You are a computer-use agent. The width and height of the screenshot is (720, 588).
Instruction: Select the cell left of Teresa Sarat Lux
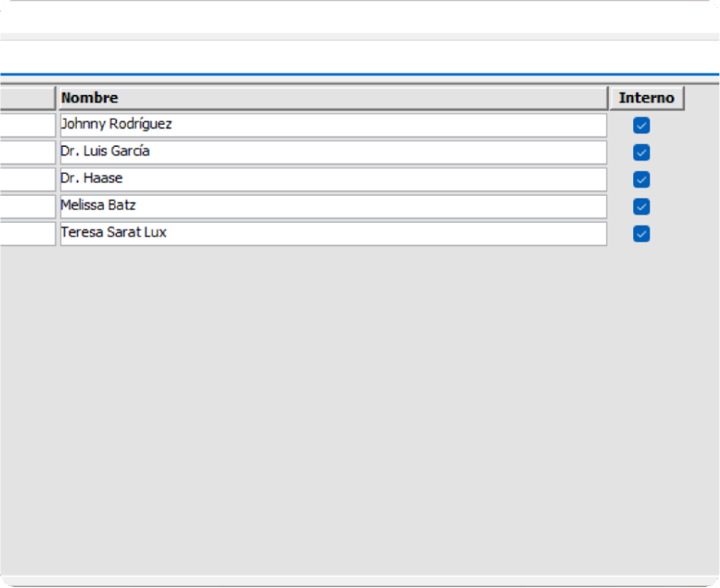tap(27, 234)
